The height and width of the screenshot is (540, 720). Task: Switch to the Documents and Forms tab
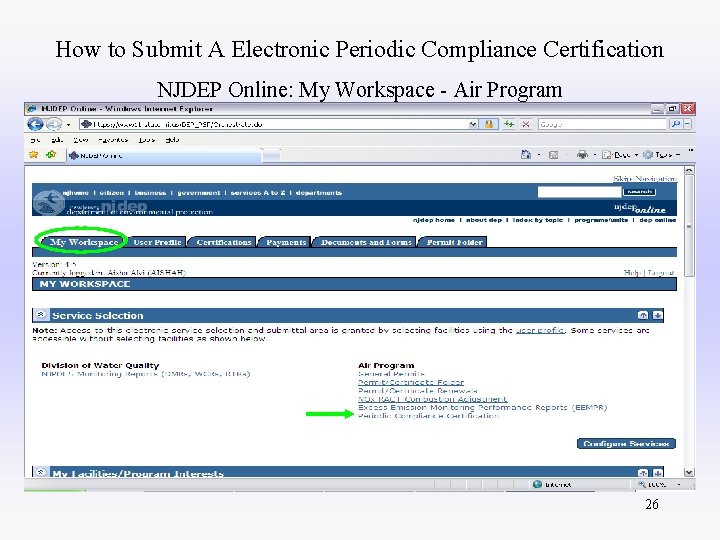pyautogui.click(x=366, y=242)
